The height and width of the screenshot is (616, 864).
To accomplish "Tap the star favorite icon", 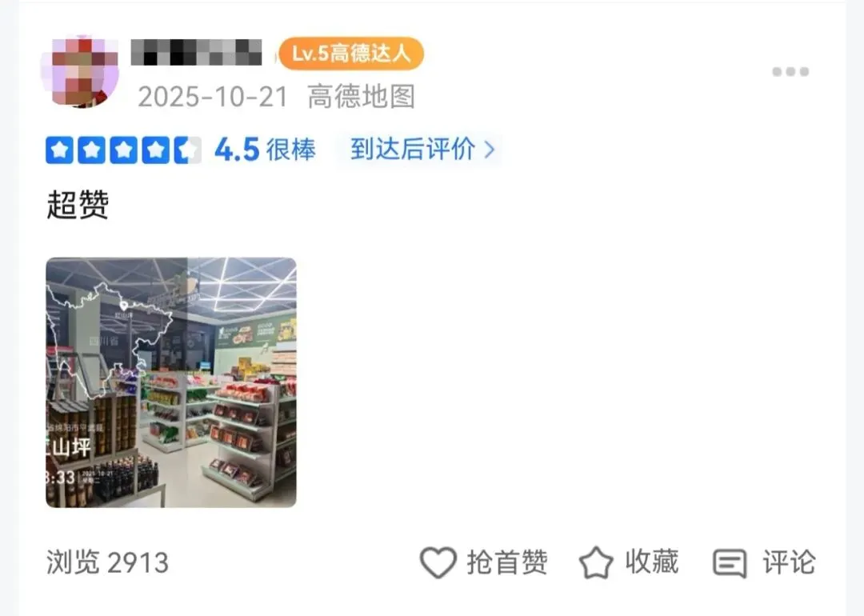I will (x=596, y=562).
